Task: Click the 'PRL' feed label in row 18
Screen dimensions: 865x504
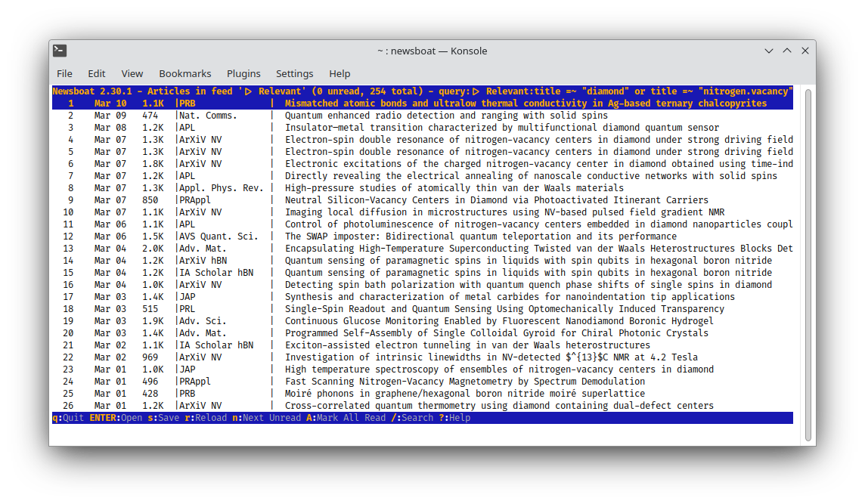Action: 187,309
